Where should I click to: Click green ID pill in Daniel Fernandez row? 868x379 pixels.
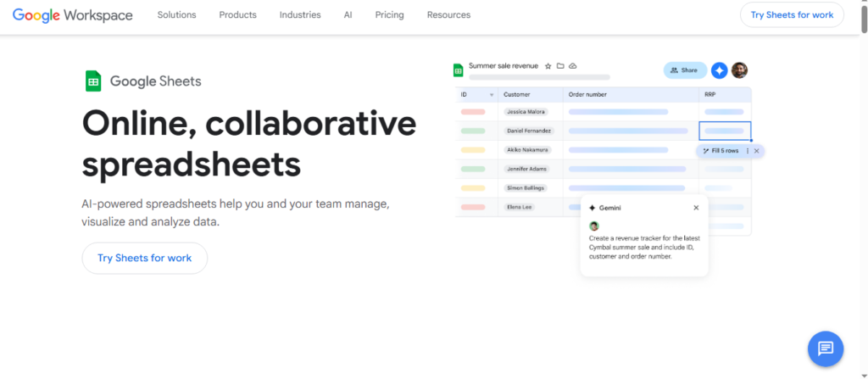(473, 131)
